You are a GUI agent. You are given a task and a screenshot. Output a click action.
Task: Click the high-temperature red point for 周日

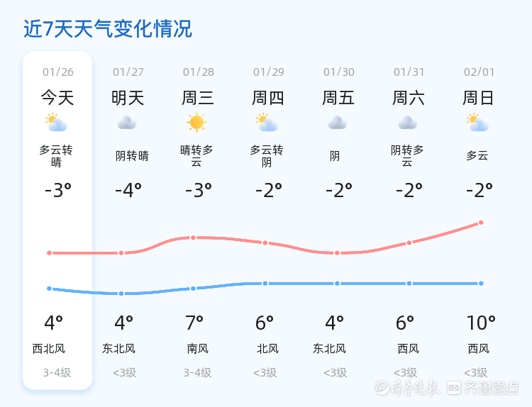481,223
